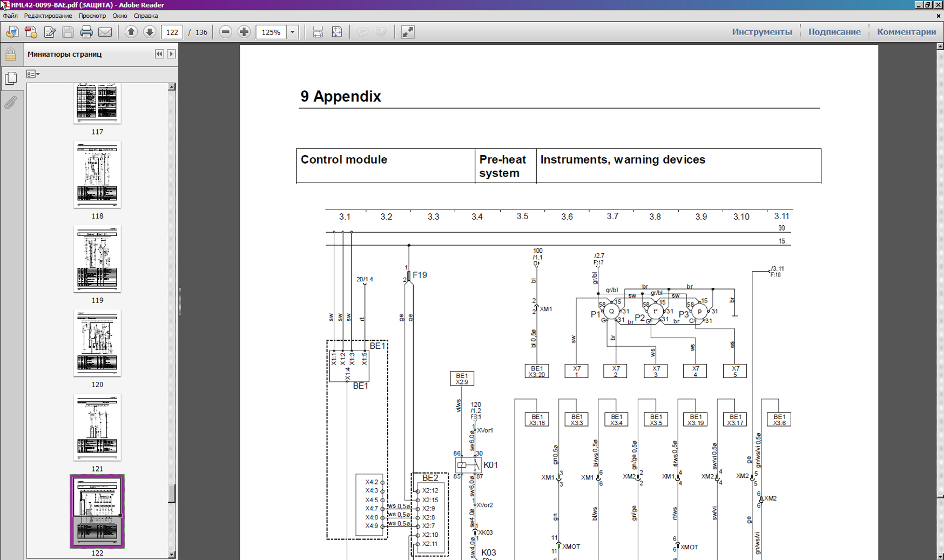
Task: Go to next page with down arrow
Action: point(150,32)
